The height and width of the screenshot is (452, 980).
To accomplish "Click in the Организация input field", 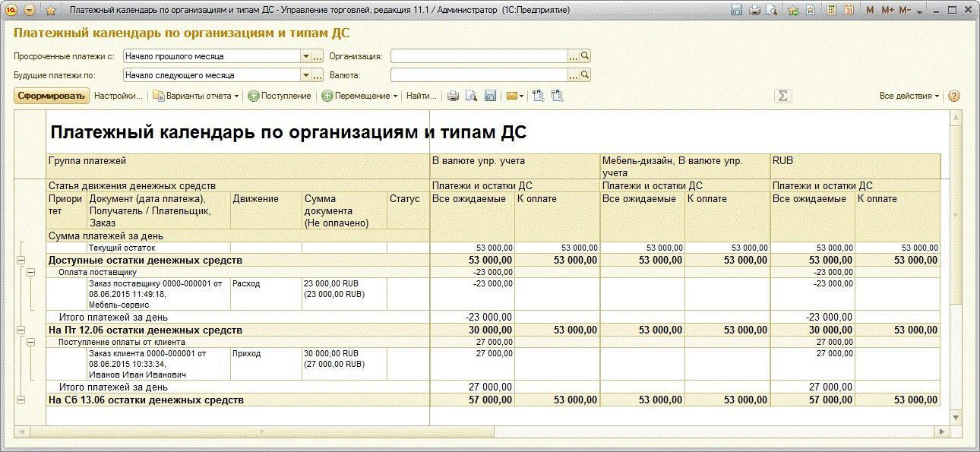I will pyautogui.click(x=479, y=56).
